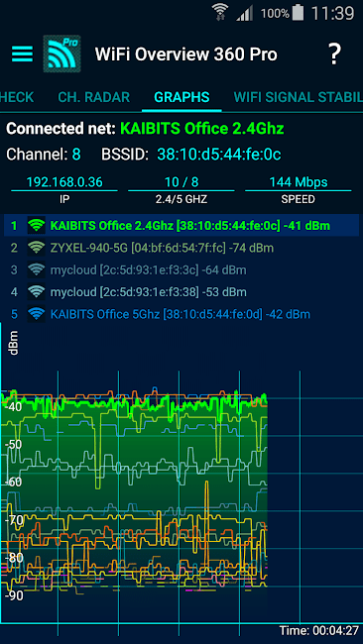Switch to the CH. RADAR tab
The height and width of the screenshot is (644, 363).
[x=94, y=97]
